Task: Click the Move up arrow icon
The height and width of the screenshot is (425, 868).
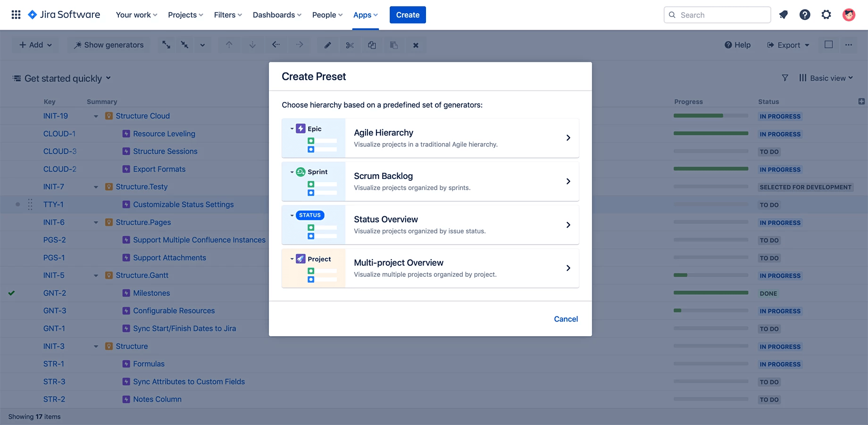Action: (x=229, y=45)
